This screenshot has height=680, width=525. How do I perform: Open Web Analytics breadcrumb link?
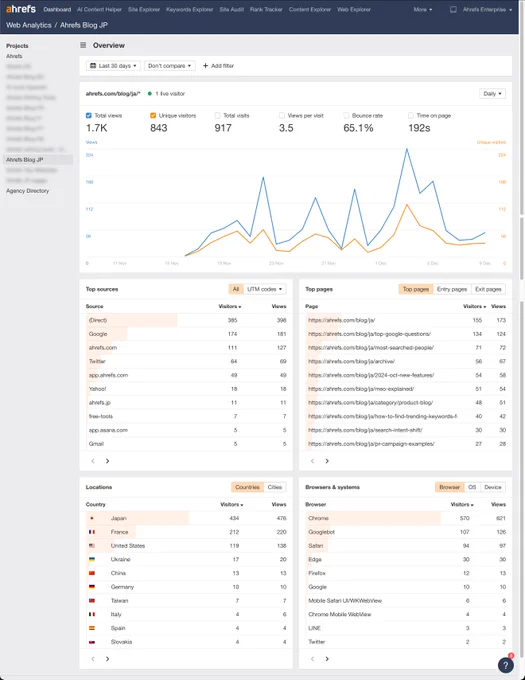coord(29,25)
